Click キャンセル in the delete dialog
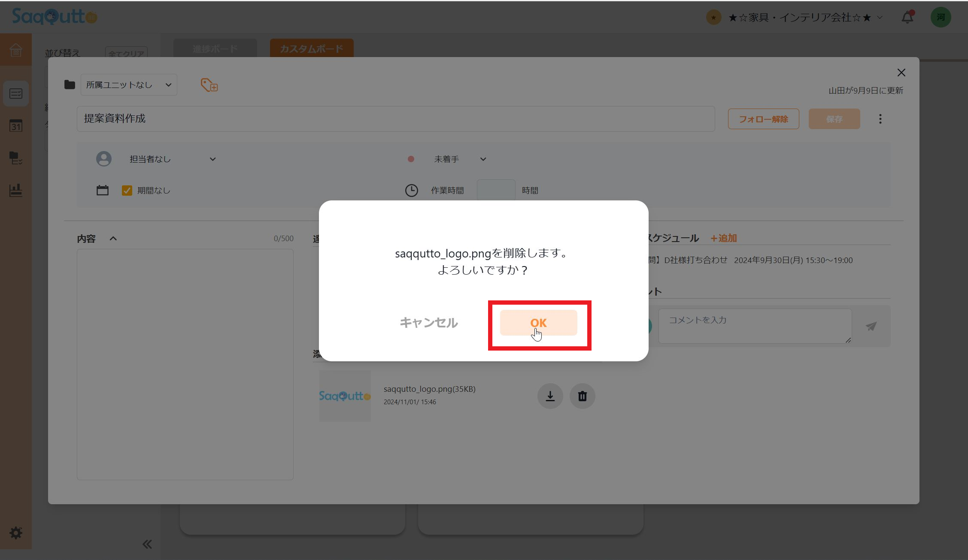The height and width of the screenshot is (560, 968). tap(428, 323)
